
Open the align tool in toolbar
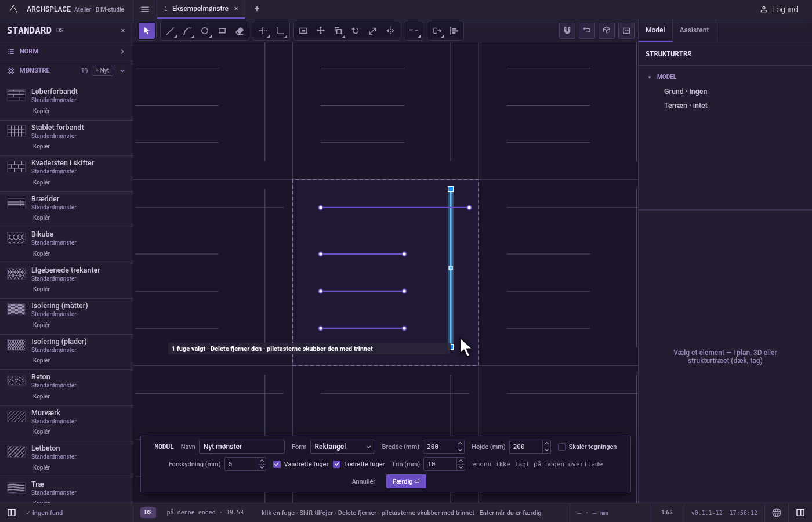(454, 31)
